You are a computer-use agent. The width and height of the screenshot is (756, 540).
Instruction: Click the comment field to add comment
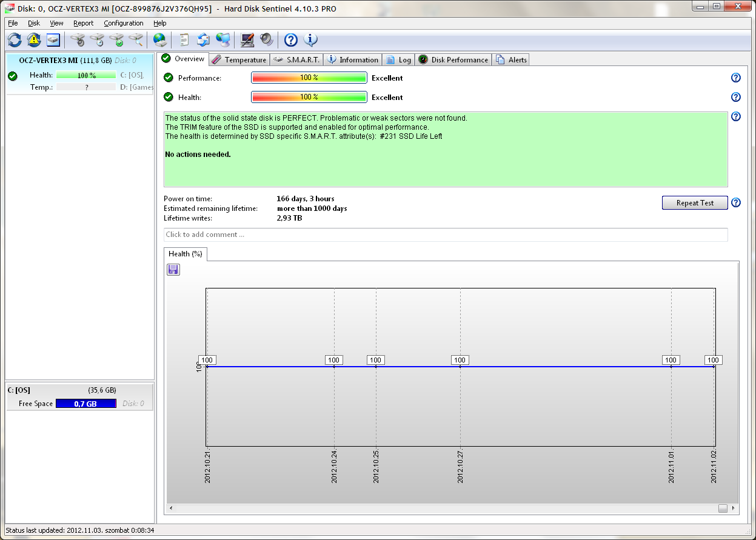pos(446,235)
